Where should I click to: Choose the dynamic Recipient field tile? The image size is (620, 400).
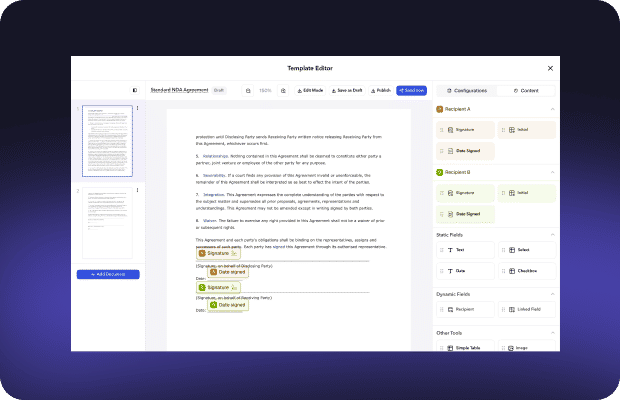[465, 309]
